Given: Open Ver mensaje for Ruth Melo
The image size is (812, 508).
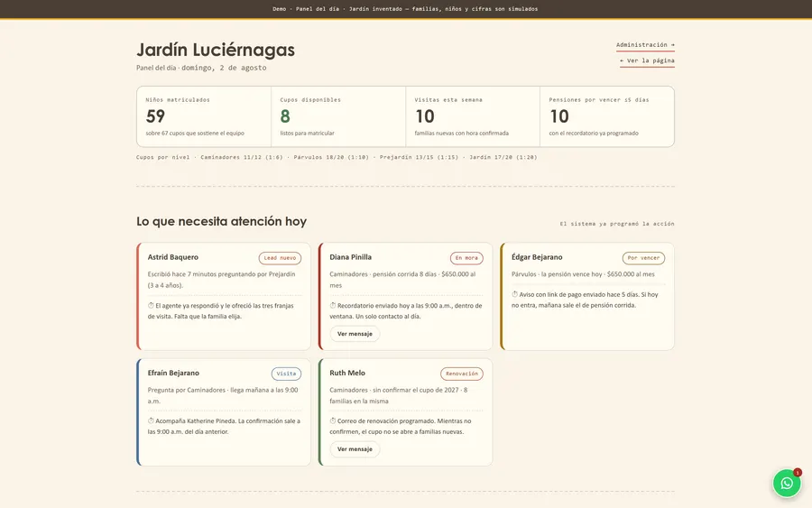Looking at the screenshot, I should coord(355,449).
